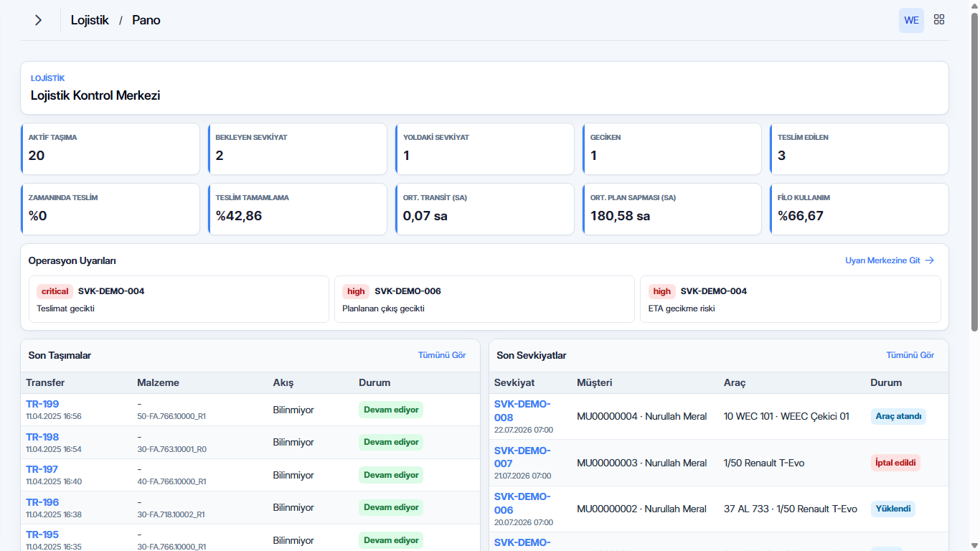This screenshot has width=980, height=551.
Task: Open the Geciken stat card
Action: [x=672, y=149]
